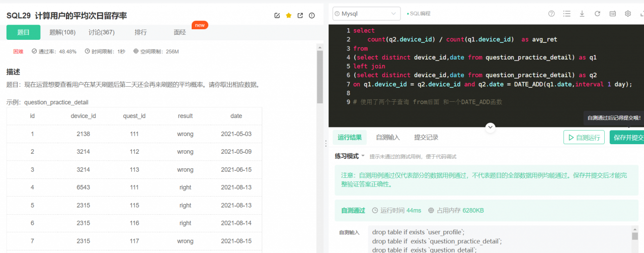Viewport: 644px width, 253px height.
Task: Click the 困难 difficulty label
Action: (18, 51)
